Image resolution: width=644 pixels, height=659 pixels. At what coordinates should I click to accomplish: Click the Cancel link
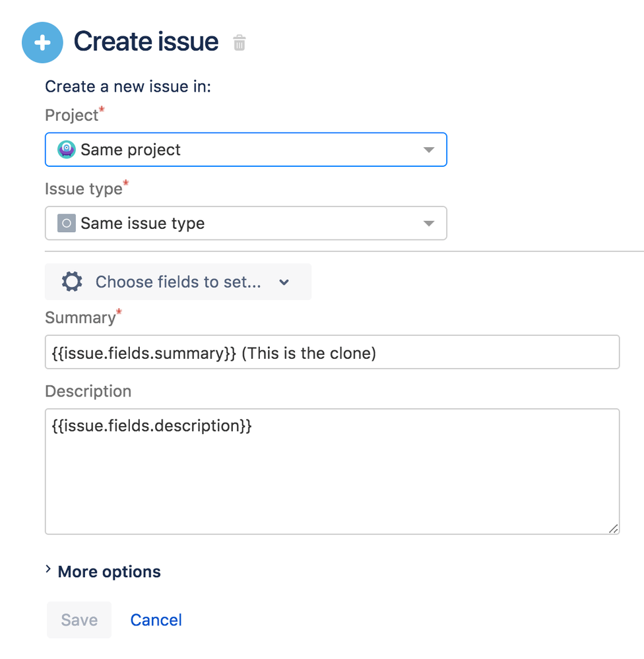pyautogui.click(x=156, y=620)
